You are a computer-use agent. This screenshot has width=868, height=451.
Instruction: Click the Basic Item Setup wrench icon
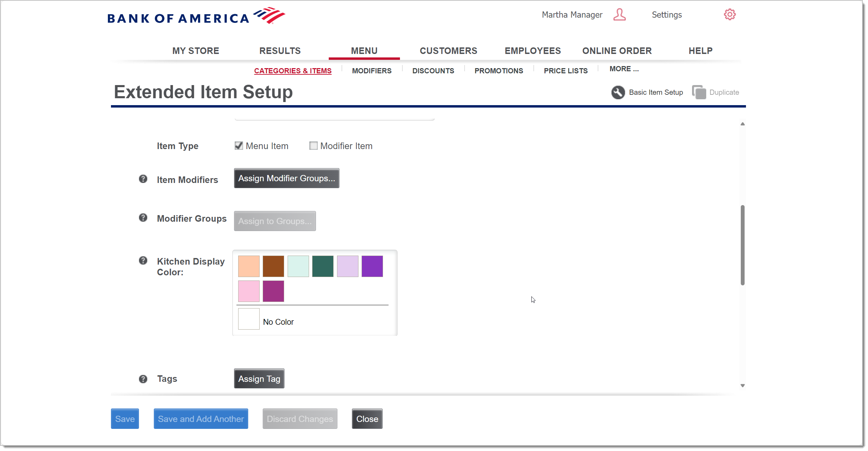pos(618,92)
